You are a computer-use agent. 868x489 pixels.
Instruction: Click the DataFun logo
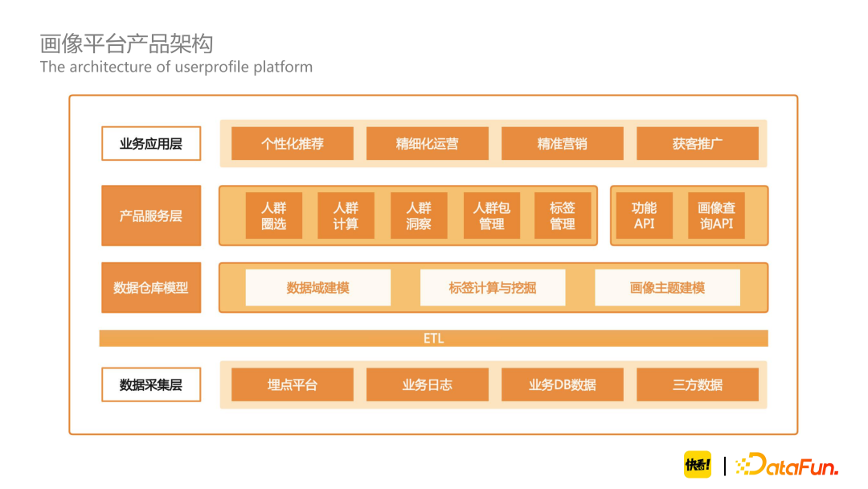tap(787, 465)
